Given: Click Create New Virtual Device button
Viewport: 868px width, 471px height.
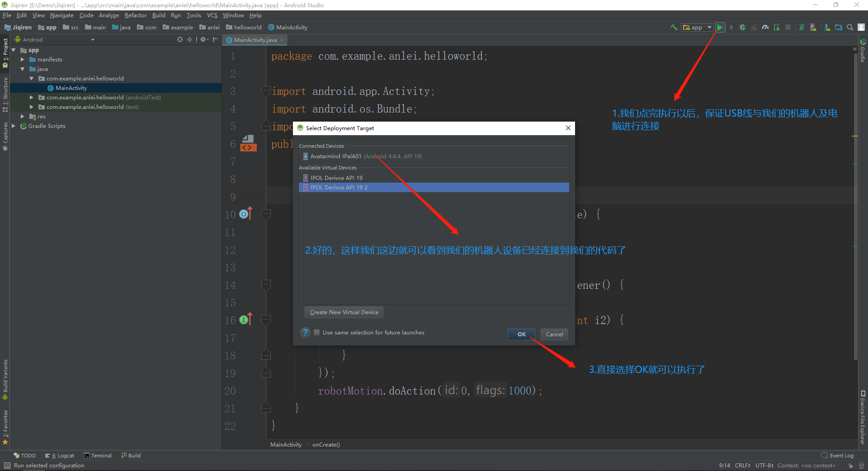Looking at the screenshot, I should click(x=344, y=312).
